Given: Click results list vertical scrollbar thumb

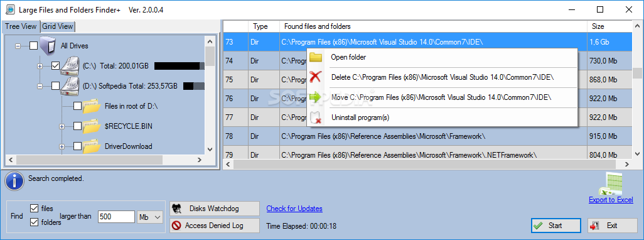Looking at the screenshot, I should [x=637, y=73].
